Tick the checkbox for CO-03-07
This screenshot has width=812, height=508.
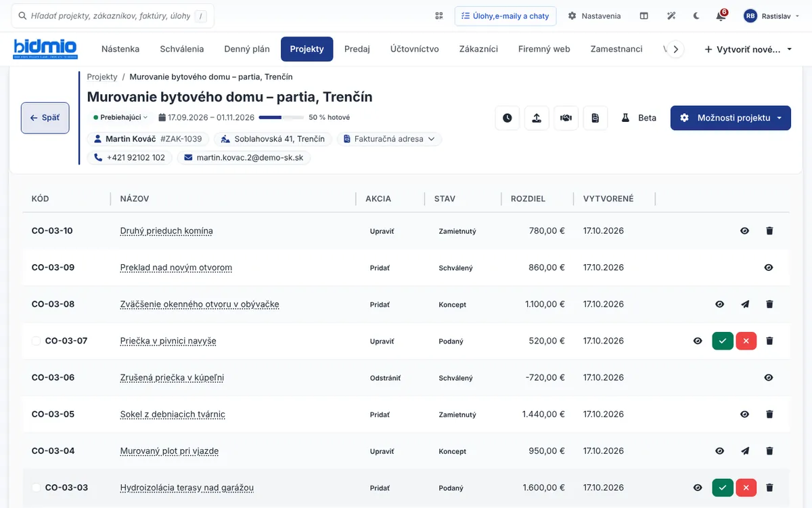(36, 341)
